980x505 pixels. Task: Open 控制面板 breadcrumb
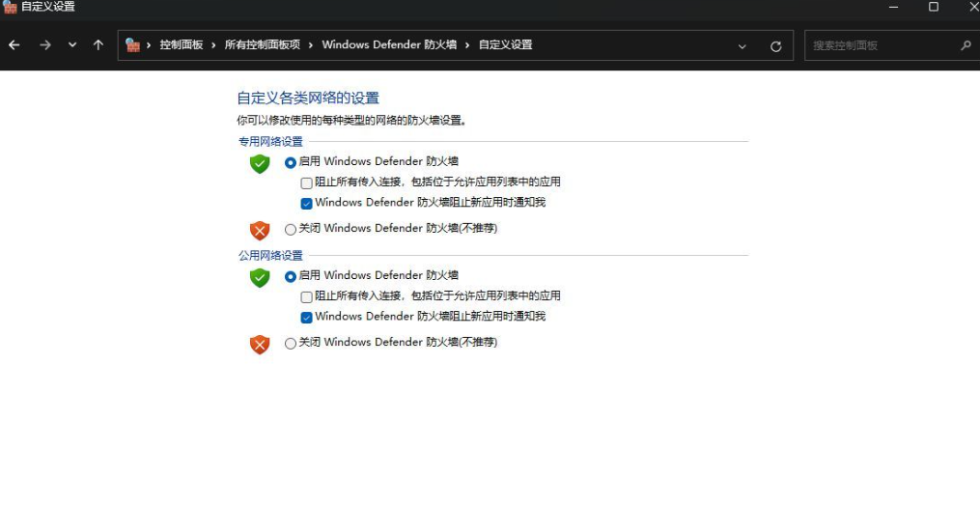(x=182, y=45)
